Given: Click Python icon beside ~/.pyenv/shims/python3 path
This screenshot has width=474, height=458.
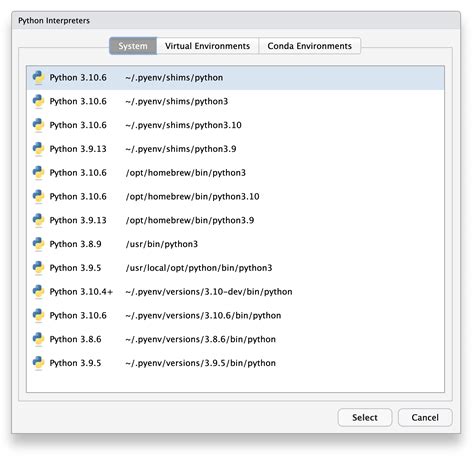Looking at the screenshot, I should 38,101.
